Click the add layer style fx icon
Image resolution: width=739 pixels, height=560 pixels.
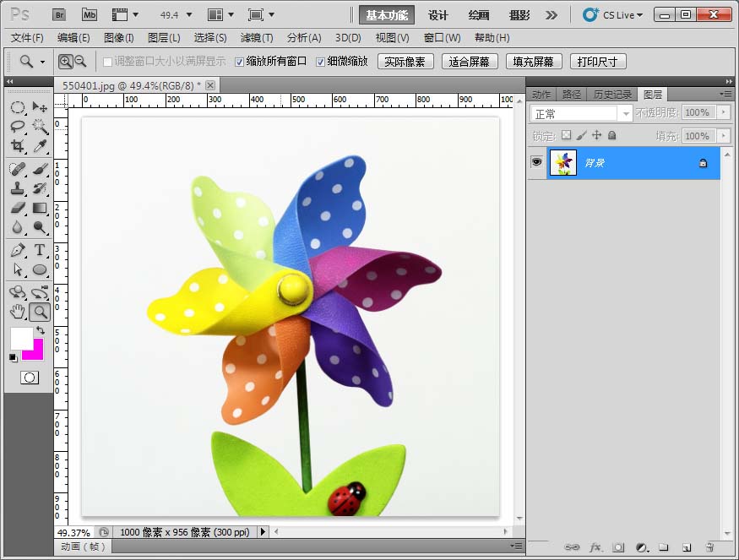[595, 547]
